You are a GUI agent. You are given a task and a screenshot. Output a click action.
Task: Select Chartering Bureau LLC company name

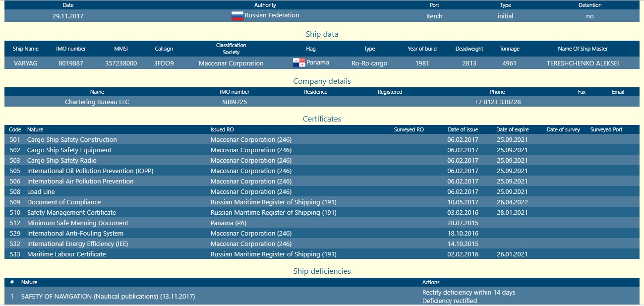(97, 102)
